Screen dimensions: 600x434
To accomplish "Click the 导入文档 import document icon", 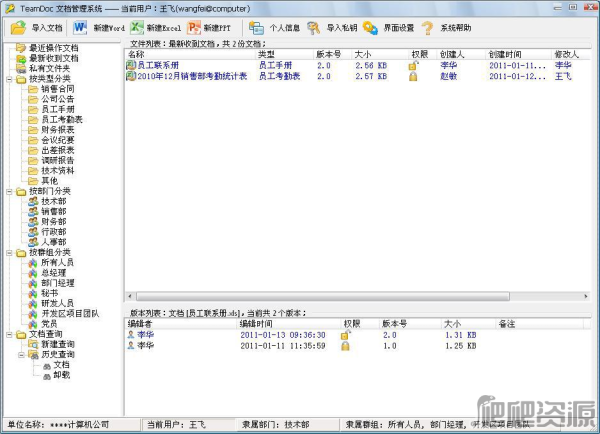I will point(18,28).
